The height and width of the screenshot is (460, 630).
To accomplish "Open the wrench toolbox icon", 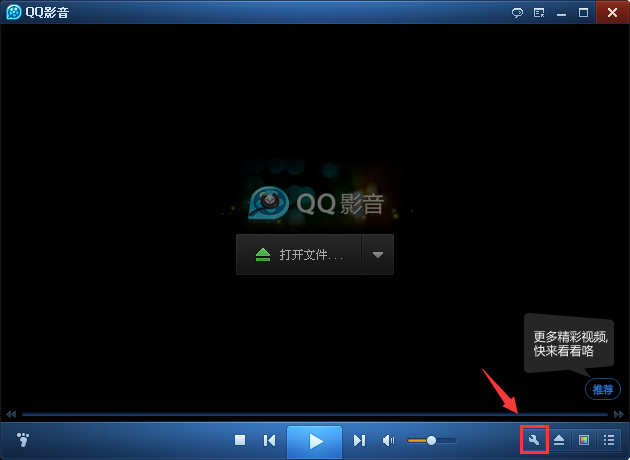I will click(x=534, y=440).
